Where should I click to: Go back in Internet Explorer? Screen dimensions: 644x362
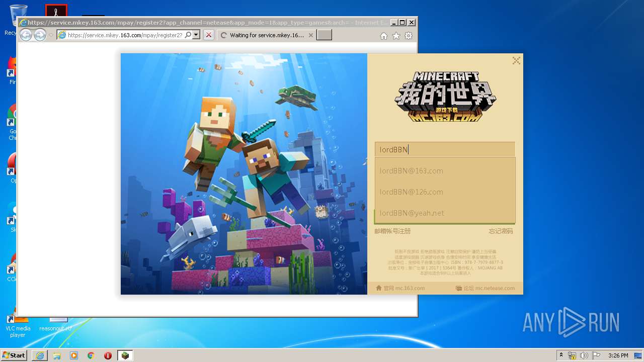[x=26, y=35]
